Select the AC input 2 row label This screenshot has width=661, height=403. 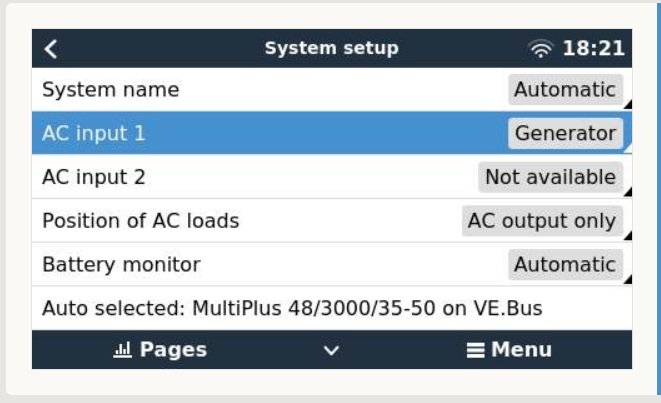tap(93, 177)
